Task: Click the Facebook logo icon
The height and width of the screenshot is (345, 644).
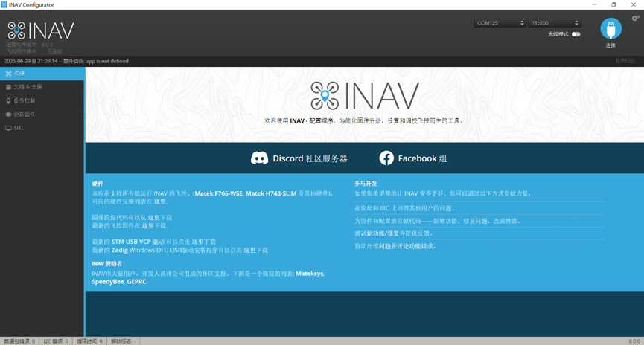Action: [386, 158]
